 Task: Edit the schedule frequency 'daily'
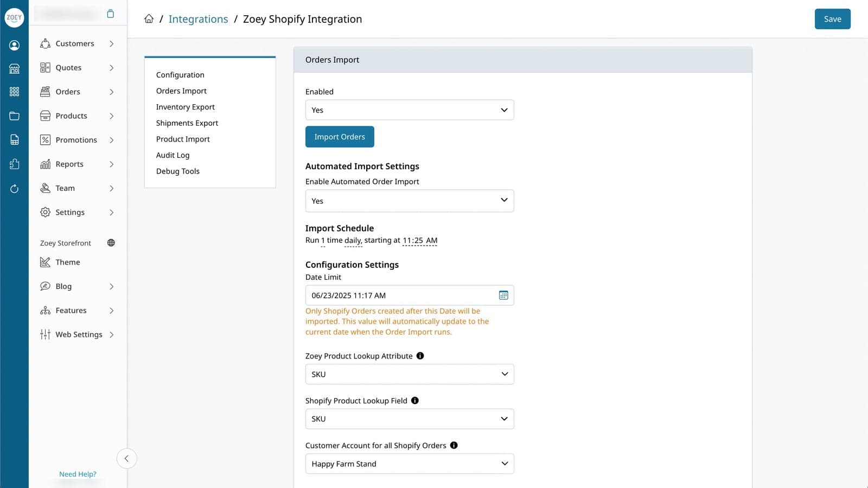[353, 241]
